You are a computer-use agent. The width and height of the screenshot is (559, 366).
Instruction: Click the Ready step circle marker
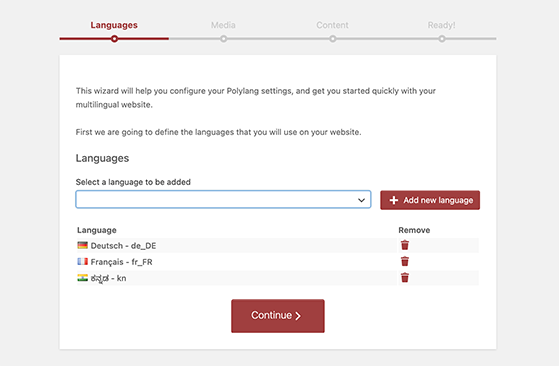pyautogui.click(x=442, y=38)
